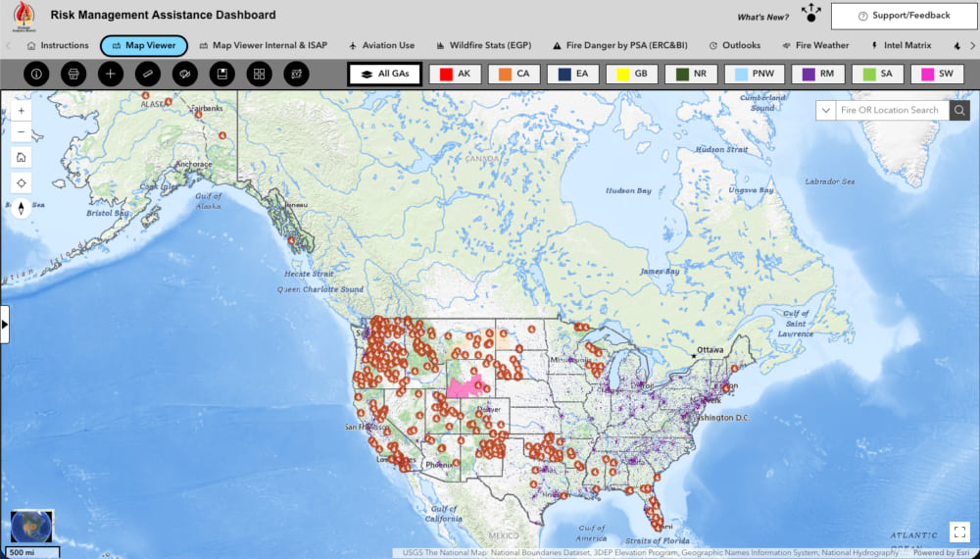
Task: Open the bookmark tool
Action: tap(221, 74)
